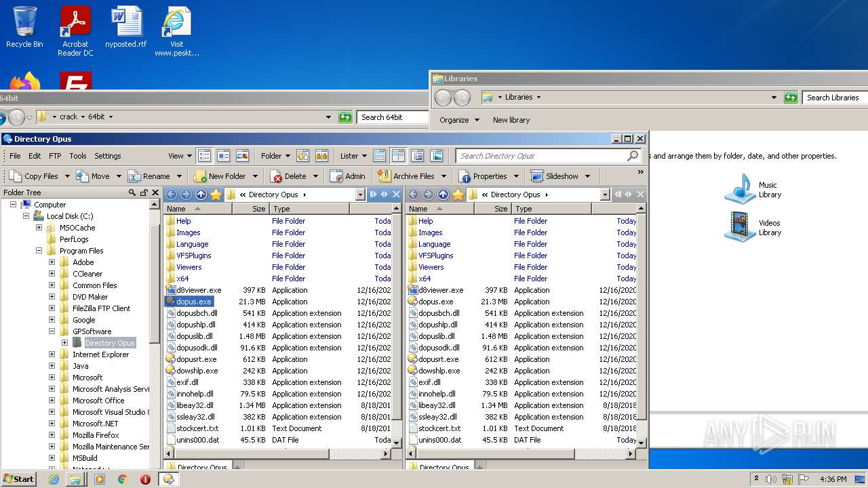Open left pane path dropdown arrow
868x488 pixels.
[x=360, y=195]
